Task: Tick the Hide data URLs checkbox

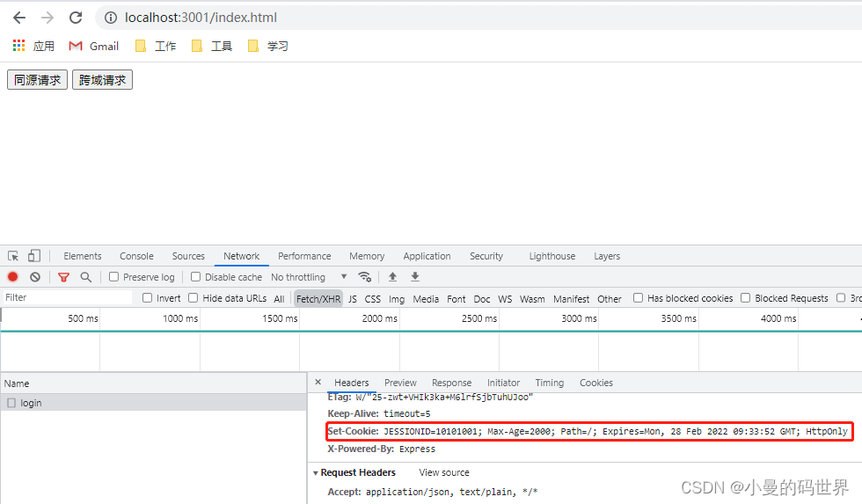Action: coord(194,298)
